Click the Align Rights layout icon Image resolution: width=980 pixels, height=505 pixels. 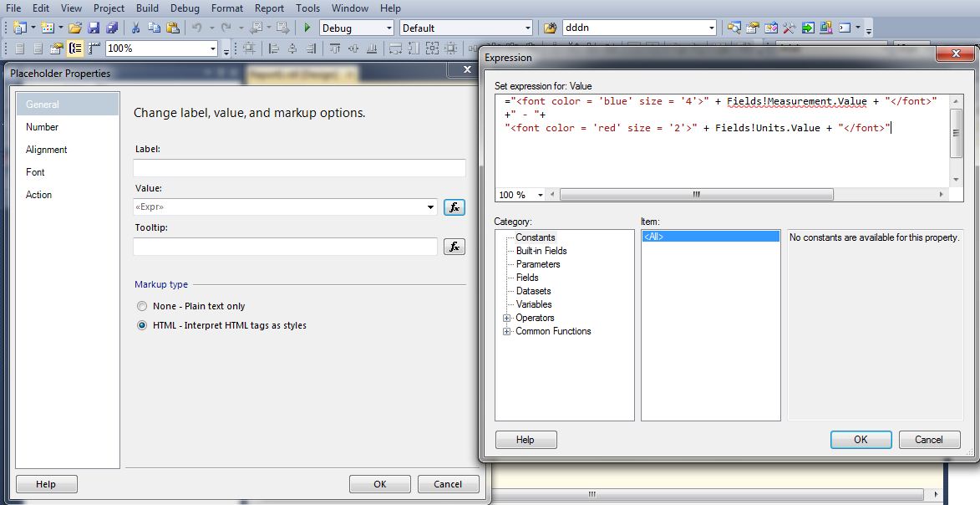point(311,48)
